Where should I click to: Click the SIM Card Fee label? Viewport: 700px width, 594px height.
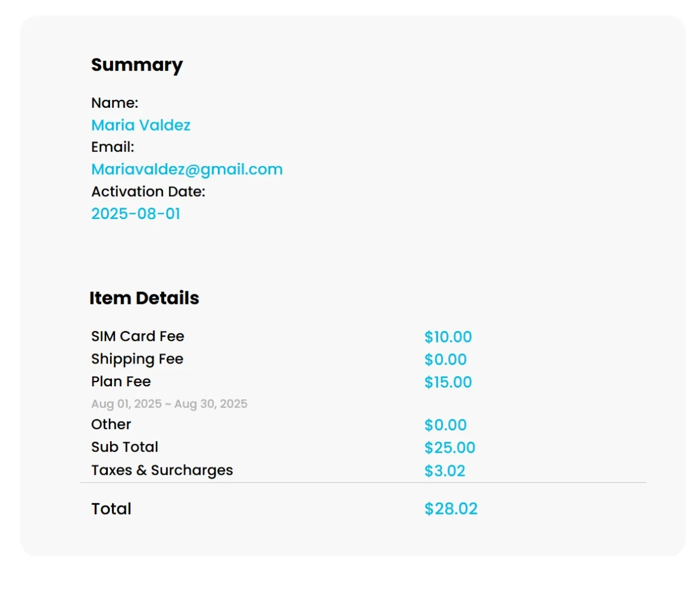pos(137,336)
